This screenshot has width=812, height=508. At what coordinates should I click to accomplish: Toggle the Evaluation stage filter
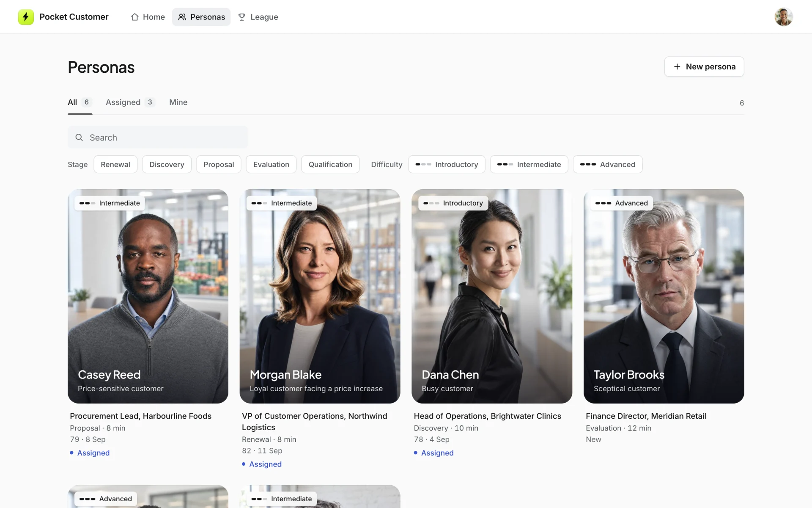tap(271, 165)
